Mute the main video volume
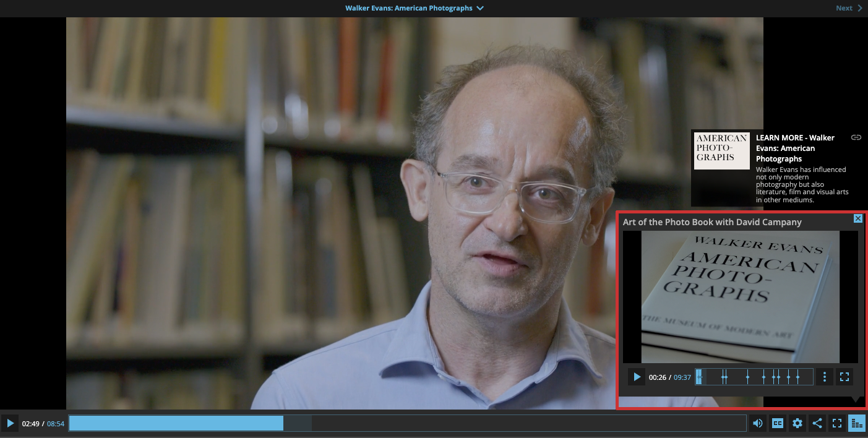Screen dimensions: 868x438 coord(757,424)
